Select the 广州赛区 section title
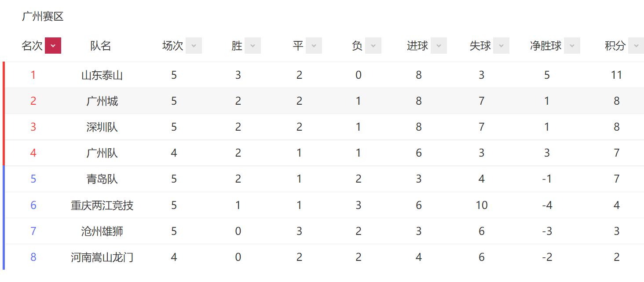 pyautogui.click(x=43, y=17)
